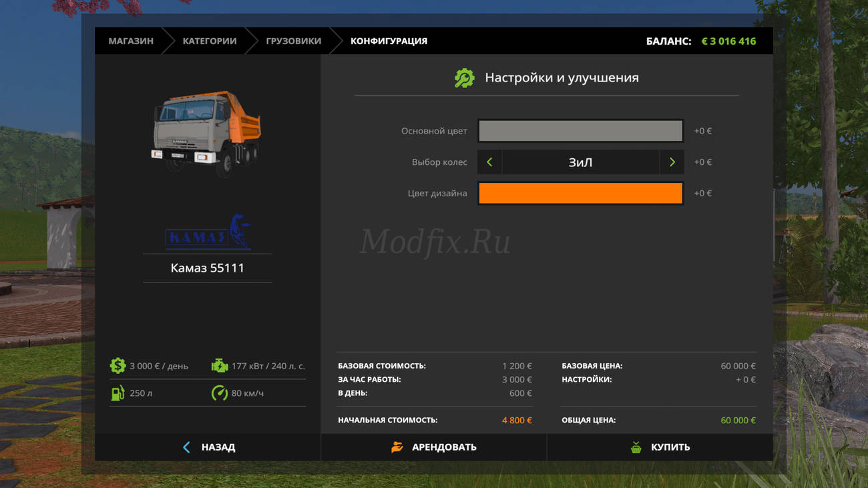This screenshot has width=868, height=488.
Task: Click the + 0 € settings price value
Action: pyautogui.click(x=746, y=379)
